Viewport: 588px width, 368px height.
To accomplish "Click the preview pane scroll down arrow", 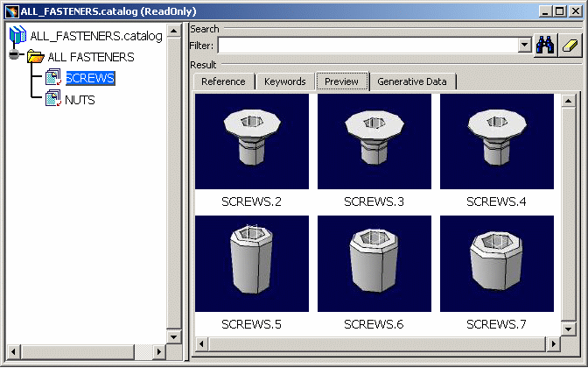I will (569, 329).
